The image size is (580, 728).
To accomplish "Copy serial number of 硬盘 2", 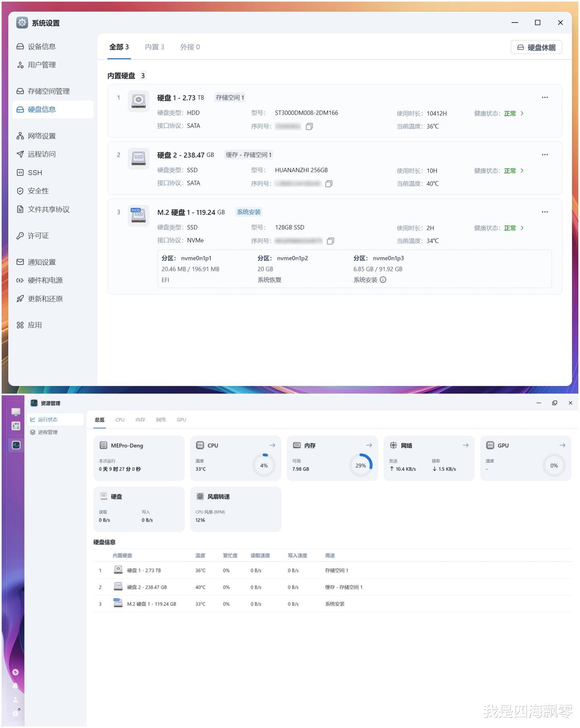I will [x=329, y=184].
